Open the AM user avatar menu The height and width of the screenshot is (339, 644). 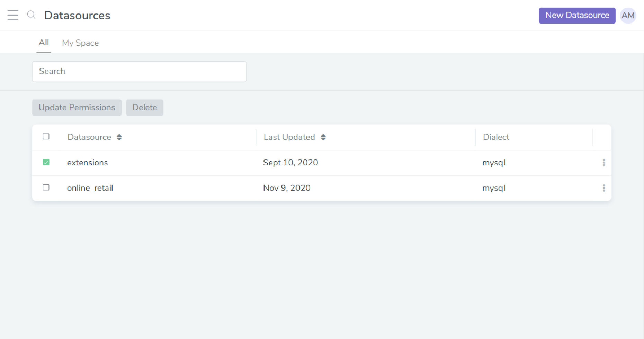pyautogui.click(x=628, y=15)
